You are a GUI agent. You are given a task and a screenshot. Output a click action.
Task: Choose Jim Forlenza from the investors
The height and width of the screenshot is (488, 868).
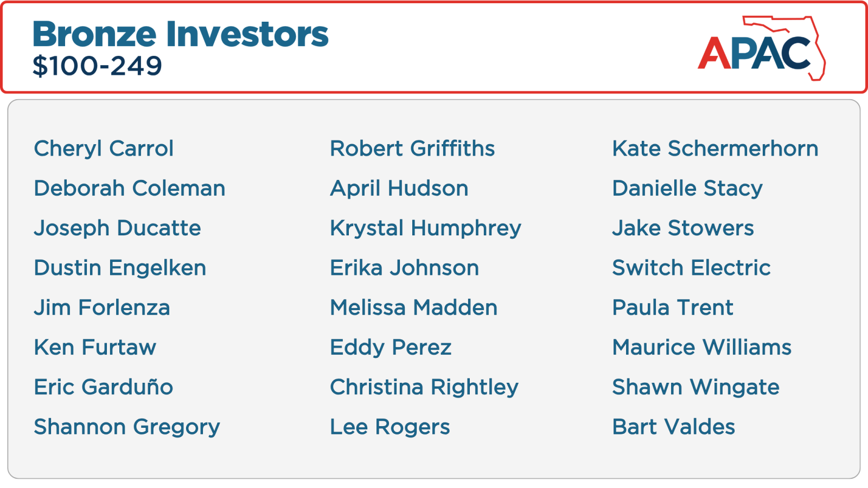(x=102, y=308)
